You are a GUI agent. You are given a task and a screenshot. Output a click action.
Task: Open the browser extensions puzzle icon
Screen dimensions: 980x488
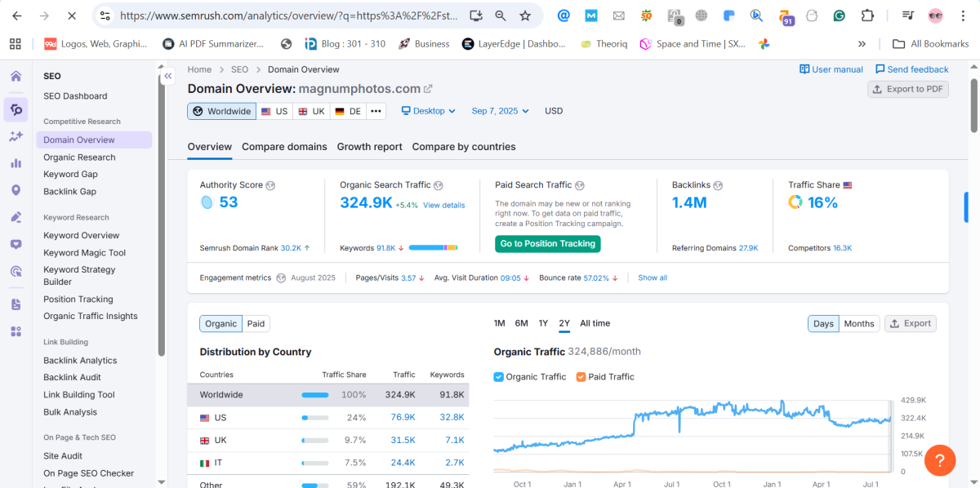tap(867, 16)
